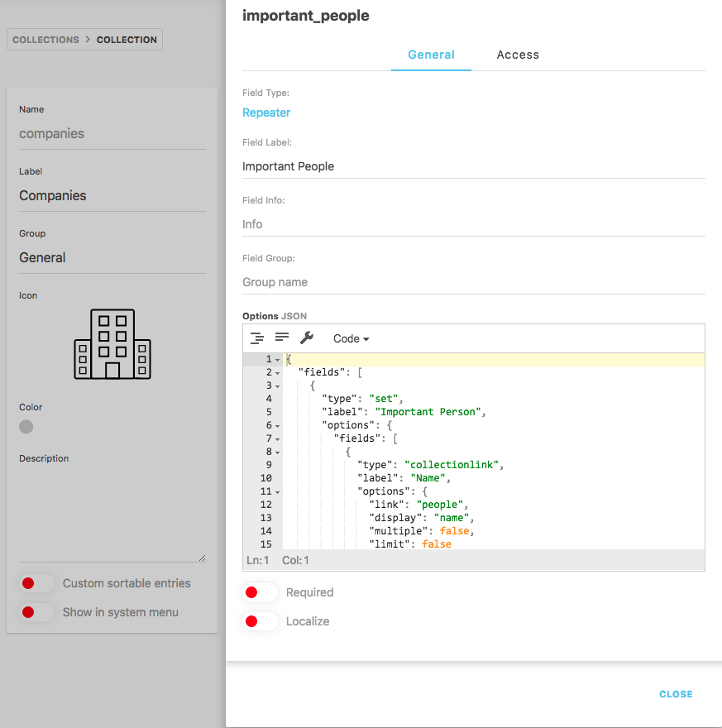Click "collectionlink" value in the code editor
The width and height of the screenshot is (722, 728).
point(452,465)
